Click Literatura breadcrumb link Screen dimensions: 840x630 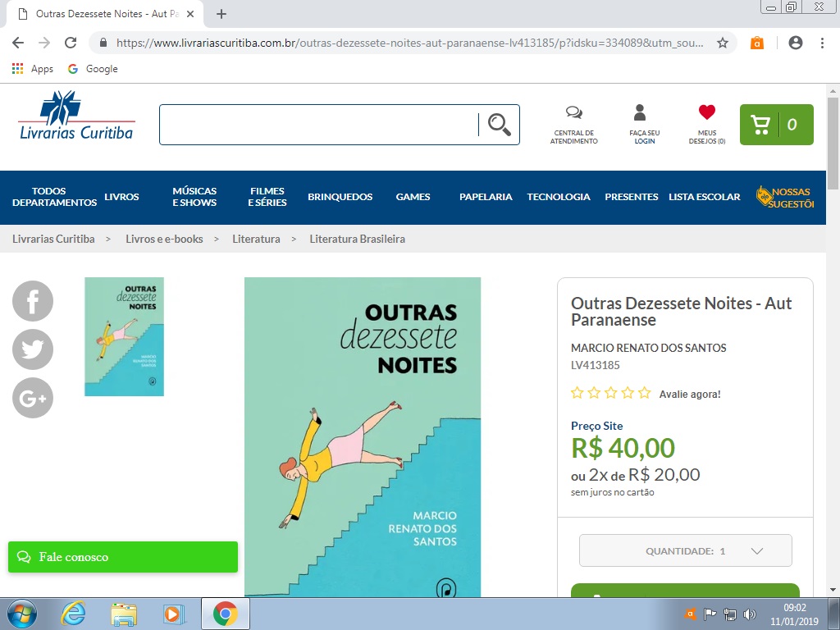[256, 239]
